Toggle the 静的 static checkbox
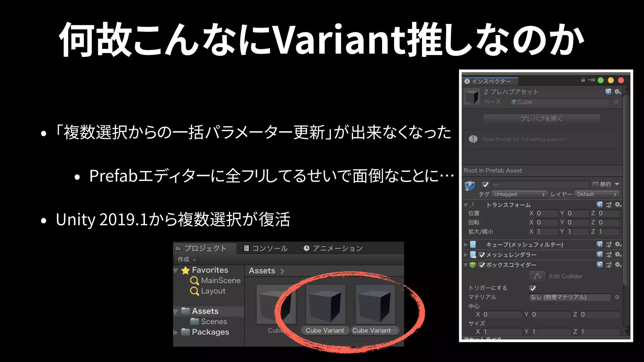644x362 pixels. pos(595,184)
